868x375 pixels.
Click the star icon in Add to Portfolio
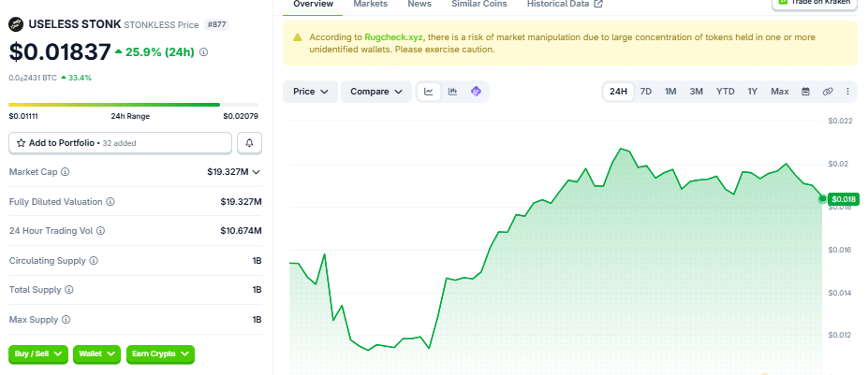21,143
